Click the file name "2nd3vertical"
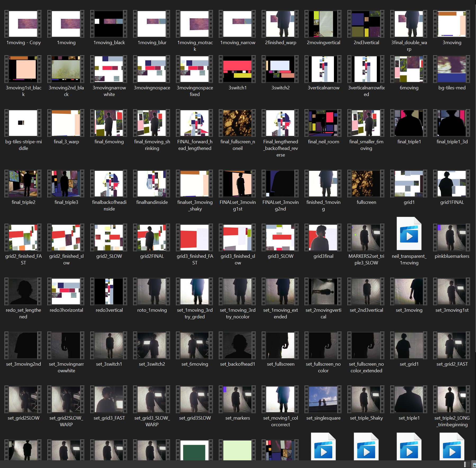 [x=366, y=43]
